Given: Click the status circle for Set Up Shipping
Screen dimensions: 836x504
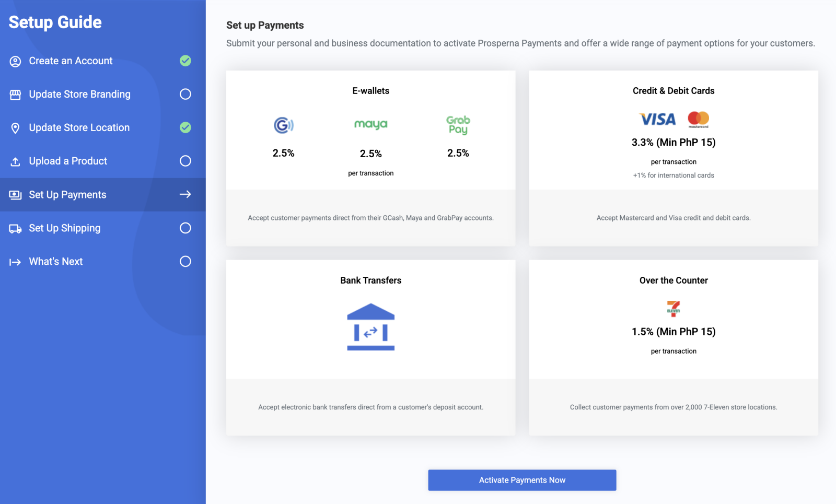Looking at the screenshot, I should coord(185,228).
